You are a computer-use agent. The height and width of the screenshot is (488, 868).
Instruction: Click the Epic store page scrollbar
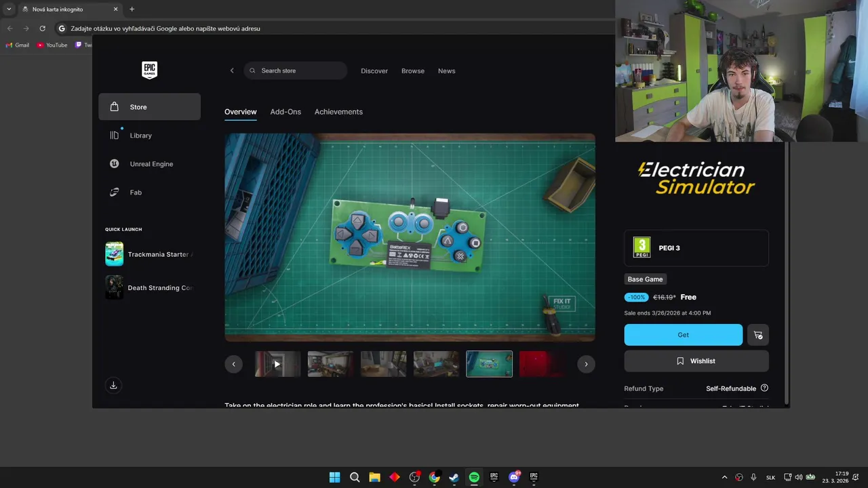click(x=787, y=271)
